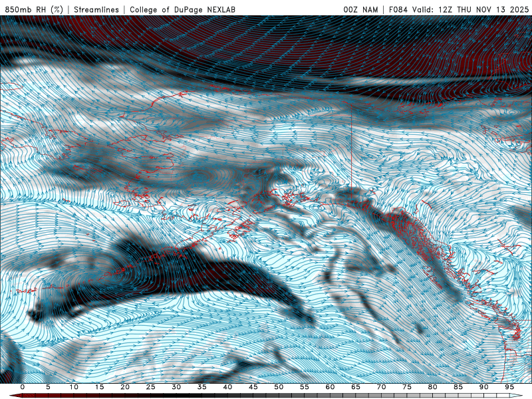The image size is (532, 399).
Task: Click the colorbar scale label '75'
Action: coord(407,387)
